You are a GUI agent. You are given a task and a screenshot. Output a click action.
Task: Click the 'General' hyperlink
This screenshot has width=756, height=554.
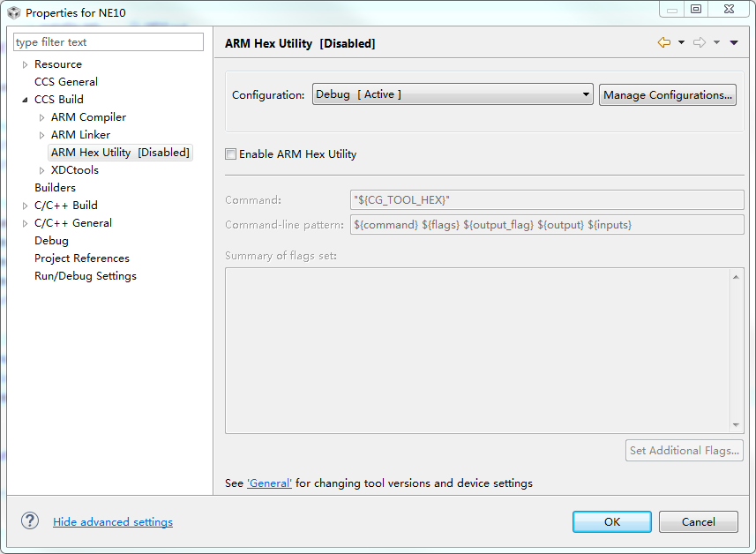(x=269, y=483)
